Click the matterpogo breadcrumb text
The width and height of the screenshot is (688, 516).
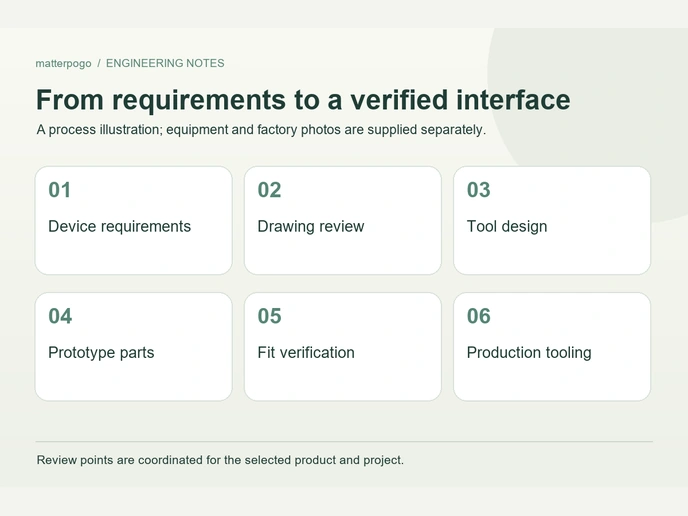coord(63,64)
